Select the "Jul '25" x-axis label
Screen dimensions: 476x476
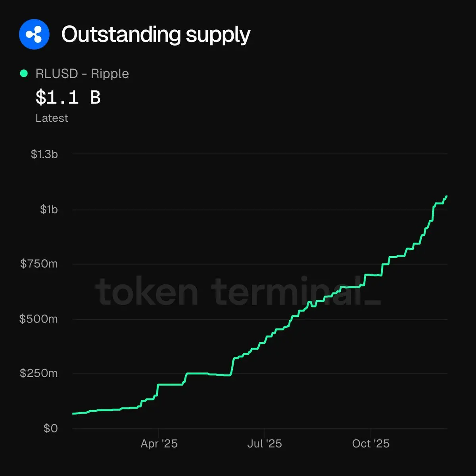point(264,443)
